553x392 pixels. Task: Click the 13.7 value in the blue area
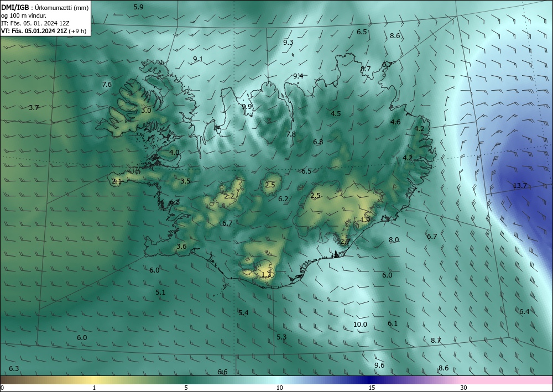pos(519,185)
